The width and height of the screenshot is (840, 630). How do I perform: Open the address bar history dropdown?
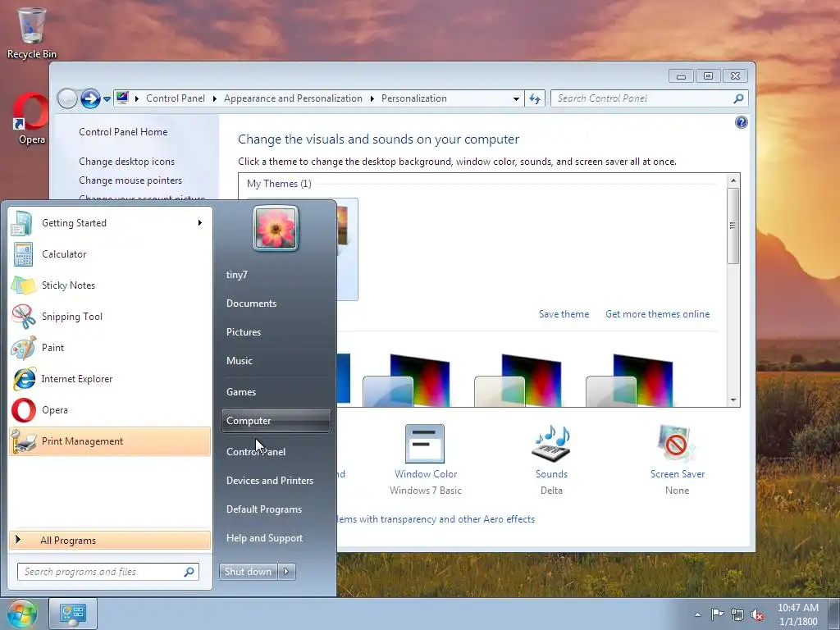(516, 98)
